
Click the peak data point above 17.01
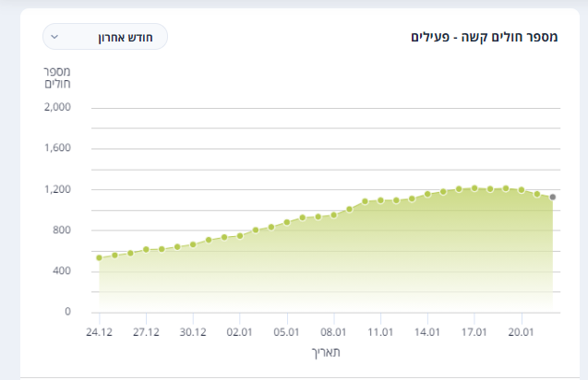pyautogui.click(x=474, y=188)
